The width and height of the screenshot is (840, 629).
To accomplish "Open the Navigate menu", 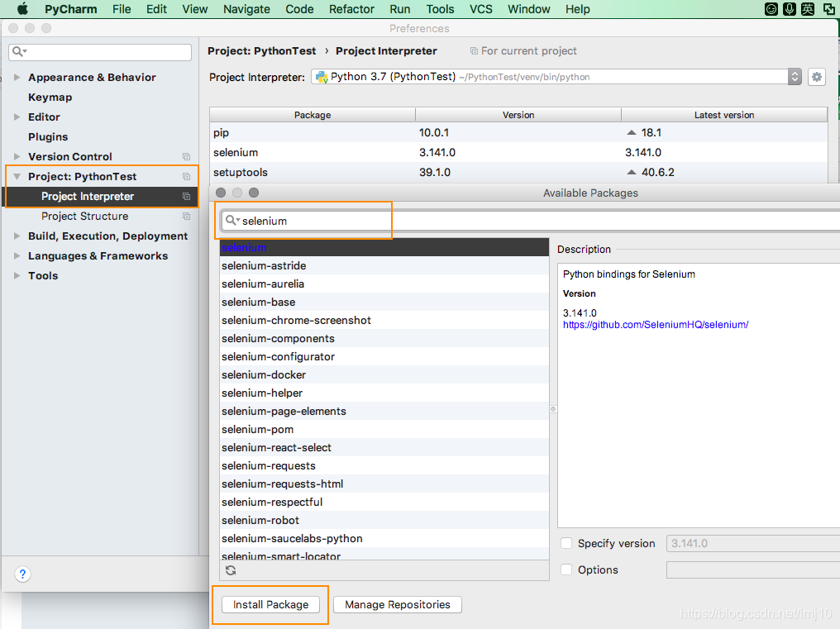I will pyautogui.click(x=246, y=9).
